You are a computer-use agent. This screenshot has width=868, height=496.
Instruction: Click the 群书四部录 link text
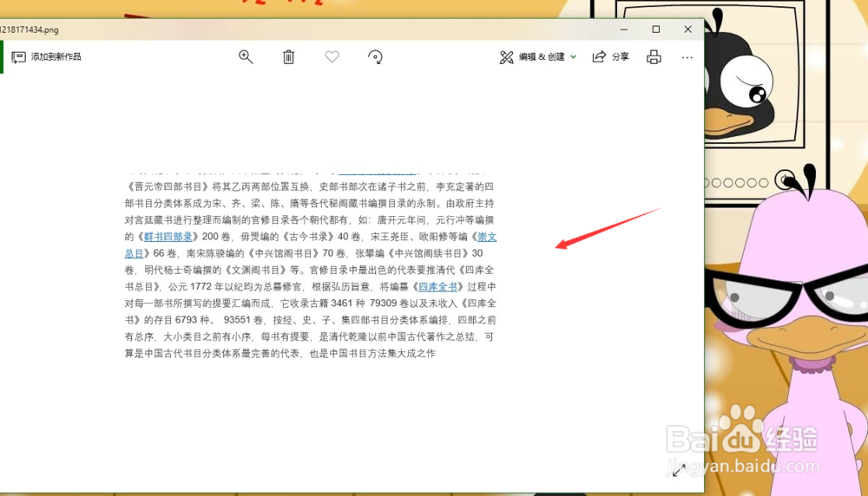tap(168, 237)
